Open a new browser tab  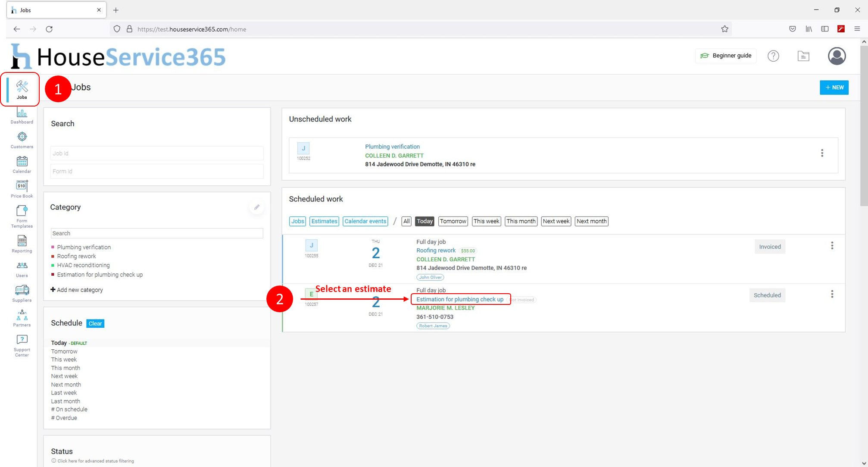(116, 10)
